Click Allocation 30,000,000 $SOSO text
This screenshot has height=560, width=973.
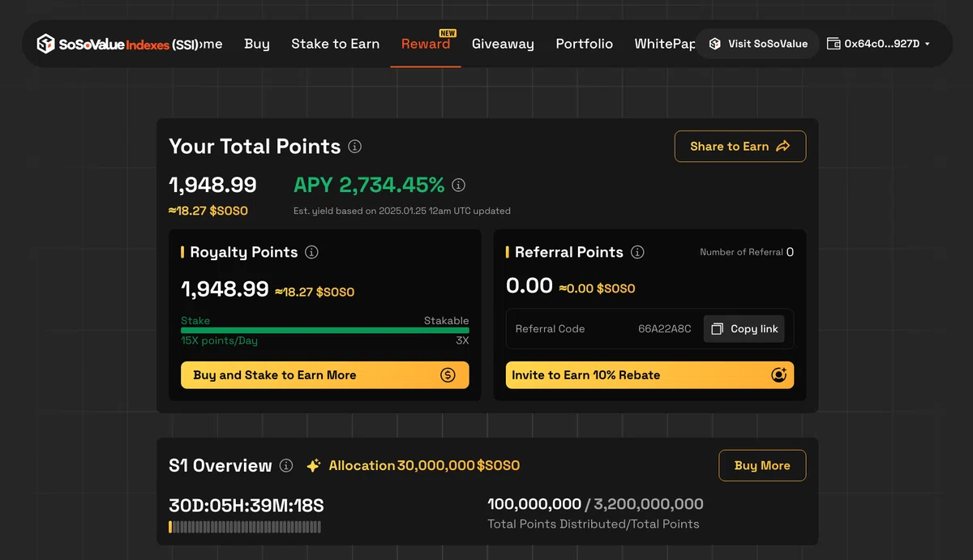coord(424,466)
